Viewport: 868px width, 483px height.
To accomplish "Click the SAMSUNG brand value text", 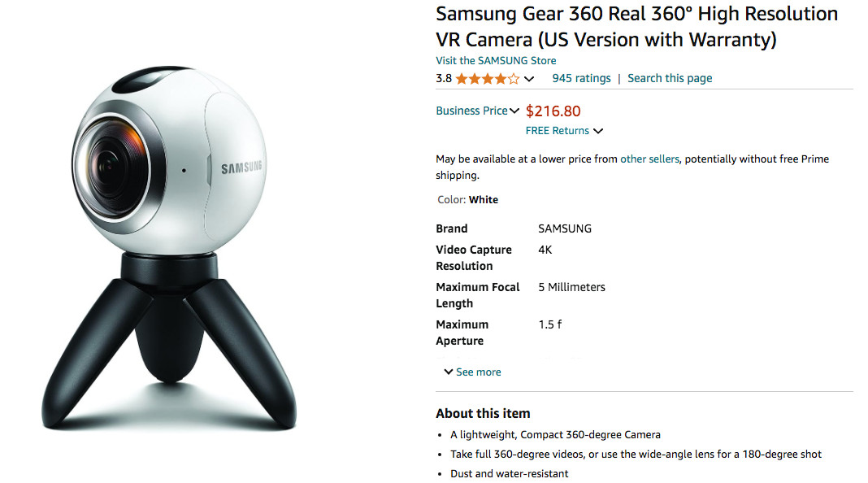I will click(x=565, y=228).
